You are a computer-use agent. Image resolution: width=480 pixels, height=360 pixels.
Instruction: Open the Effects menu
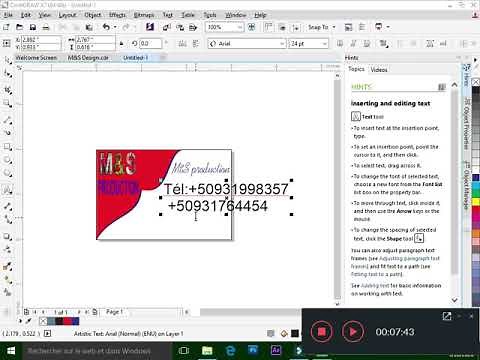[x=117, y=15]
